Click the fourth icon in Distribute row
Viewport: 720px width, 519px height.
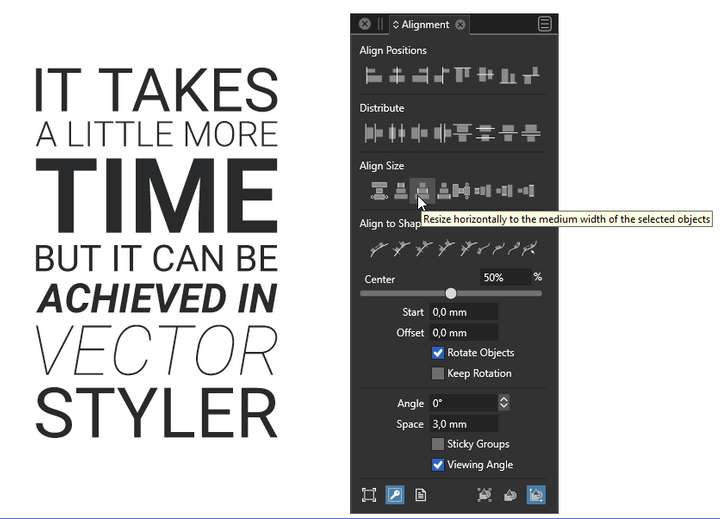(442, 133)
